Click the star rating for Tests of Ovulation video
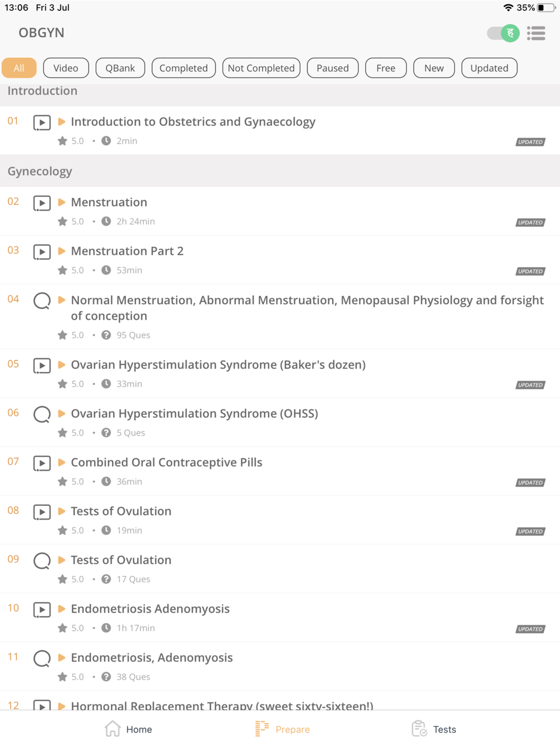This screenshot has height=747, width=560. tap(62, 530)
